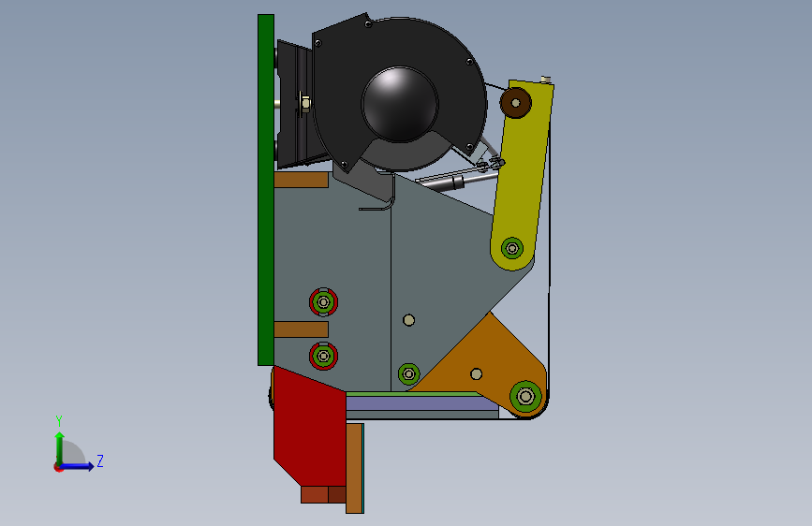The width and height of the screenshot is (812, 526).
Task: Select the upper brown spacer bar below blower
Action: point(301,180)
